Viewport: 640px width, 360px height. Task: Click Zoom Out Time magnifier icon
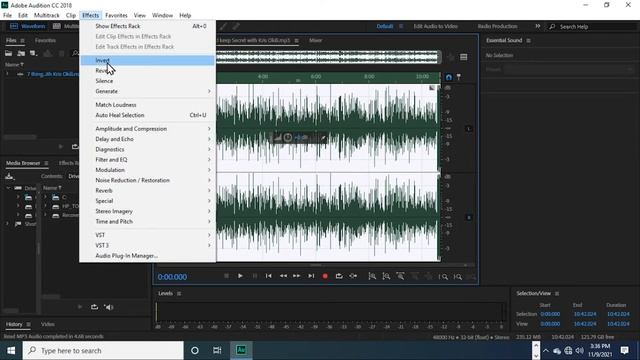pyautogui.click(x=458, y=277)
